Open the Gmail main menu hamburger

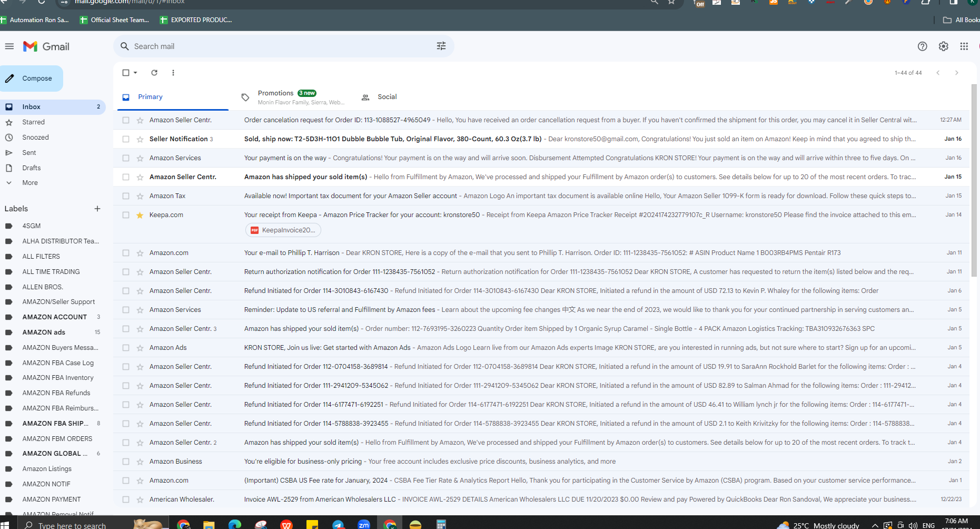[9, 46]
